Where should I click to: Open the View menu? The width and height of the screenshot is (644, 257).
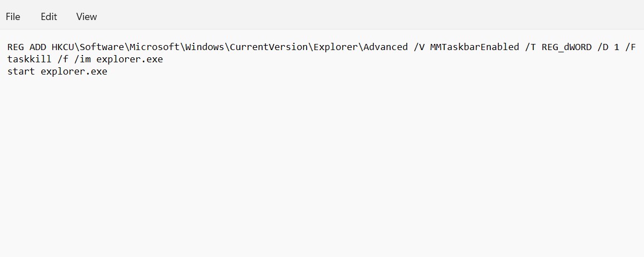click(86, 17)
